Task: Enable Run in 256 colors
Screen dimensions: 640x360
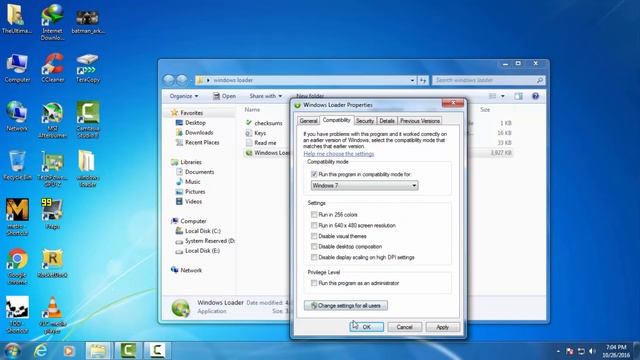Action: click(x=314, y=215)
